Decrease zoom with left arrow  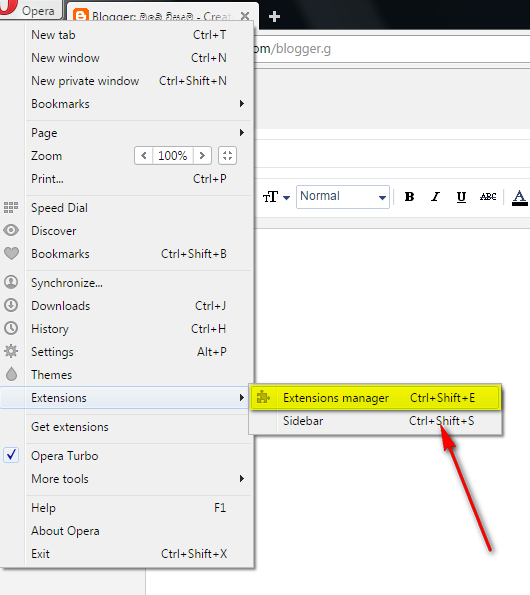point(144,156)
